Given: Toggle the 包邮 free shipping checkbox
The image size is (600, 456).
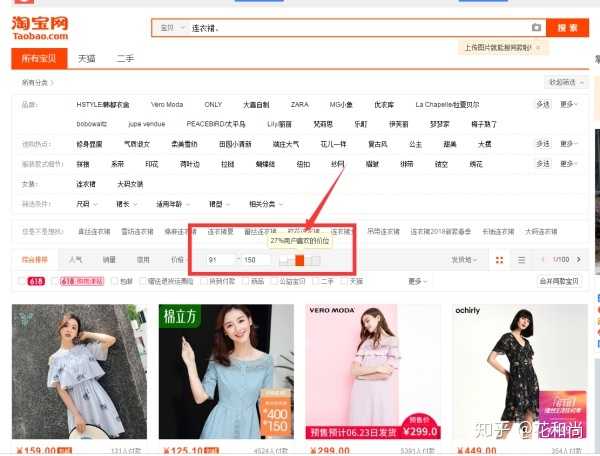Looking at the screenshot, I should pyautogui.click(x=114, y=281).
